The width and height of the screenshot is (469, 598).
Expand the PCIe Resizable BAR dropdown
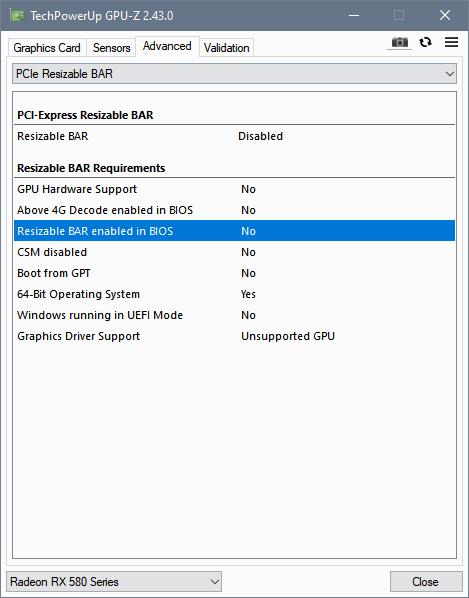click(x=234, y=74)
